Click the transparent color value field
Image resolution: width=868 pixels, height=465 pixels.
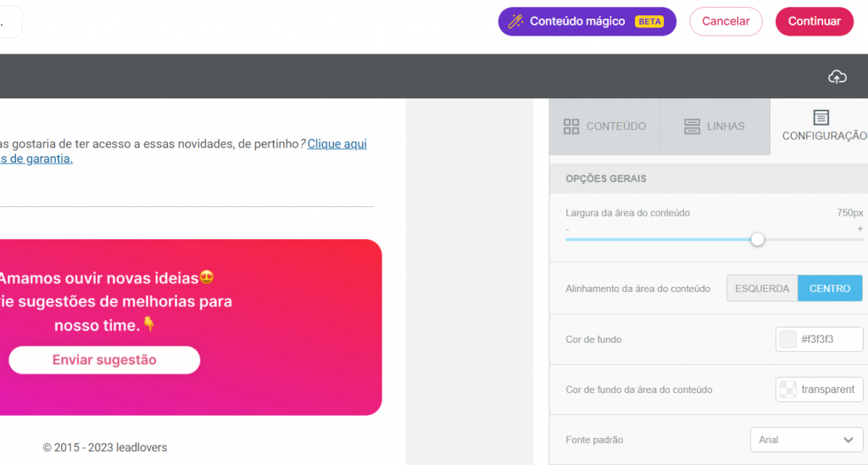(x=829, y=389)
